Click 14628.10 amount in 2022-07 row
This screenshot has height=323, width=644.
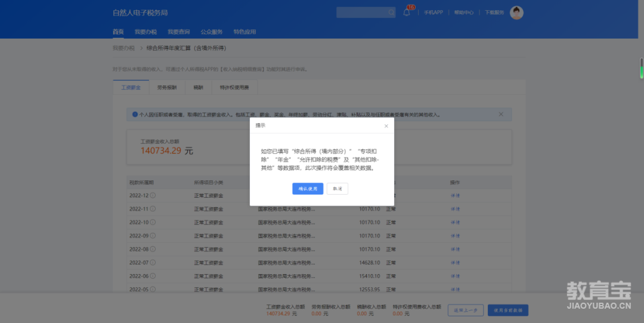point(370,263)
